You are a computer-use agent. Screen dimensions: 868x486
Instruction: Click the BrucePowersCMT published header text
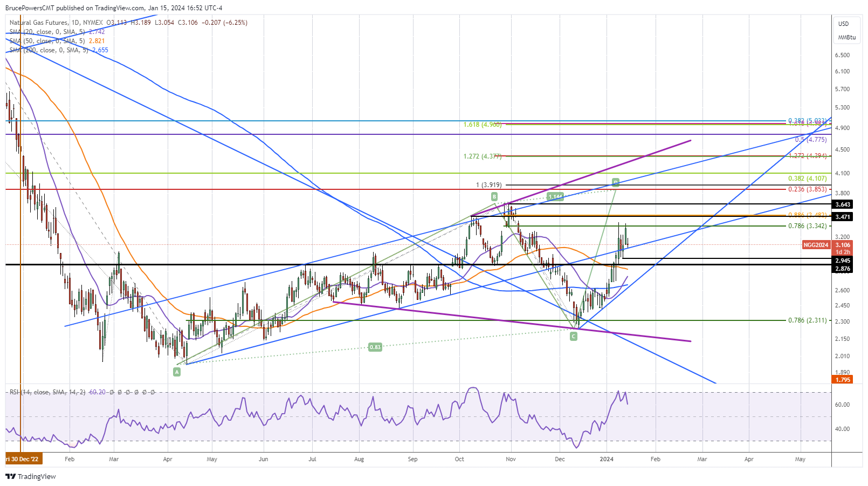pos(114,8)
